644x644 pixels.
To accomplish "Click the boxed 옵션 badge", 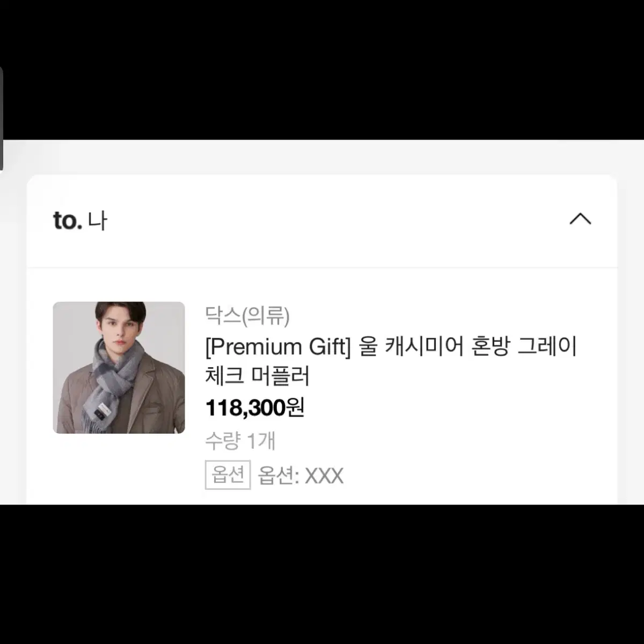I will click(x=228, y=475).
